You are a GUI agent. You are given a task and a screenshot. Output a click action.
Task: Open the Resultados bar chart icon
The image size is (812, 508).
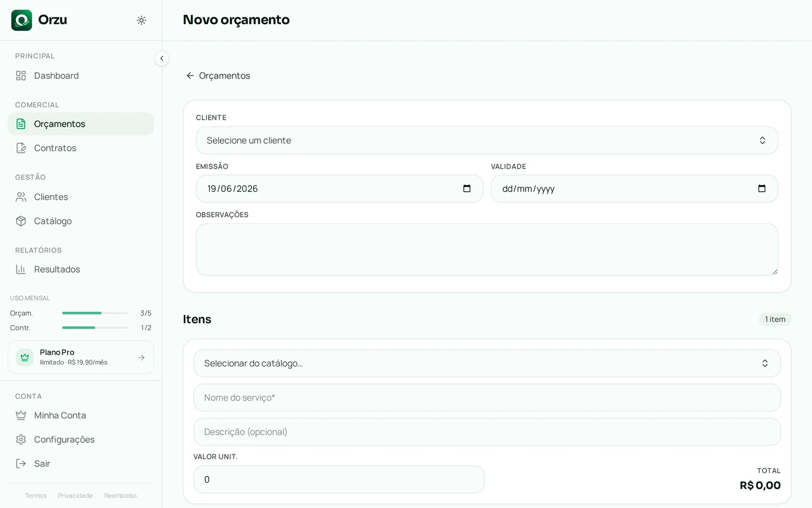tap(21, 269)
